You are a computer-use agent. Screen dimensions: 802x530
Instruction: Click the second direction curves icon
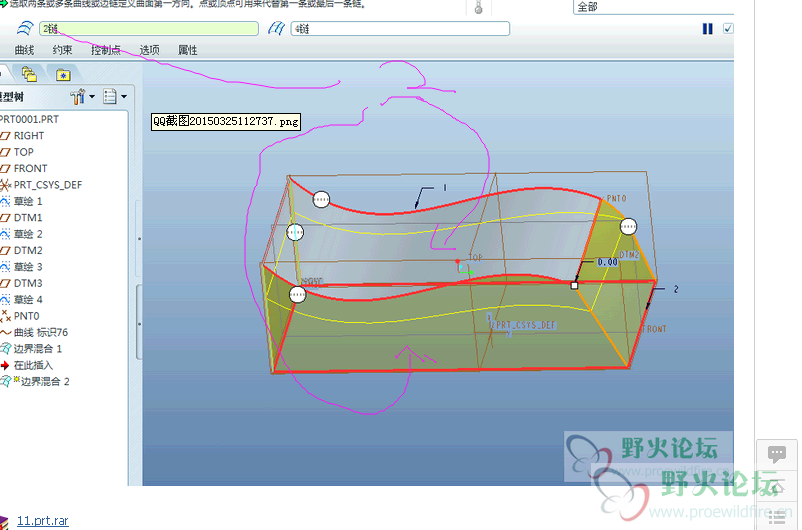276,29
